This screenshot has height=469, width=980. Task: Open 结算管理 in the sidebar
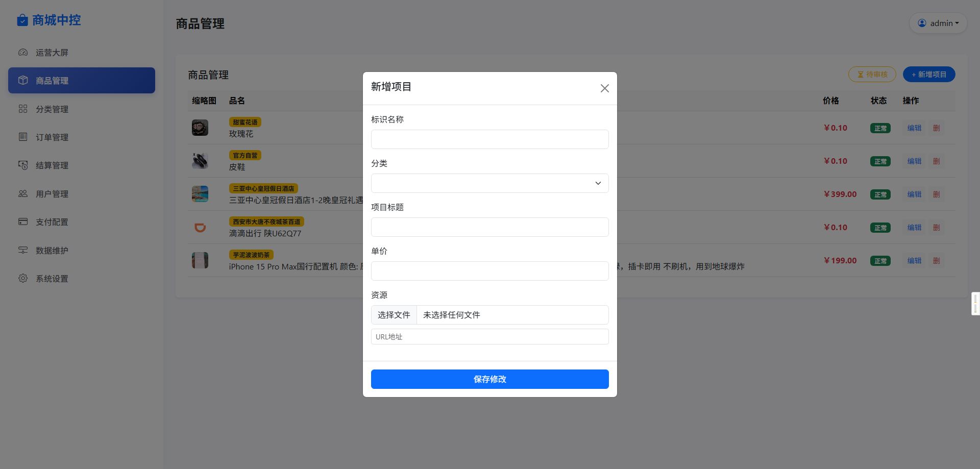(x=82, y=165)
